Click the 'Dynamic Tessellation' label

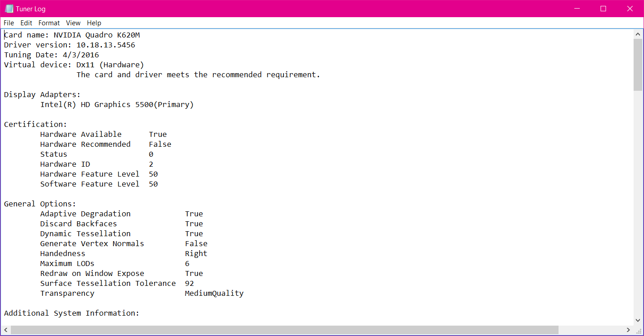85,233
